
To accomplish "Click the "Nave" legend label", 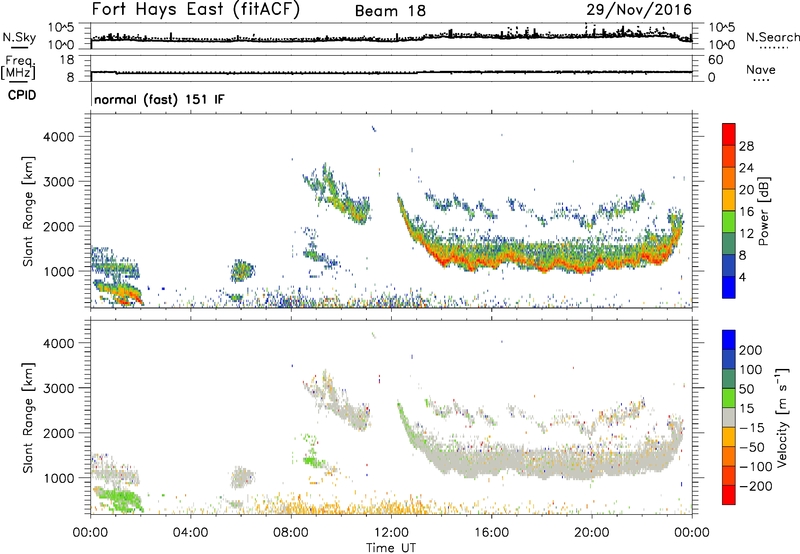I will [760, 69].
